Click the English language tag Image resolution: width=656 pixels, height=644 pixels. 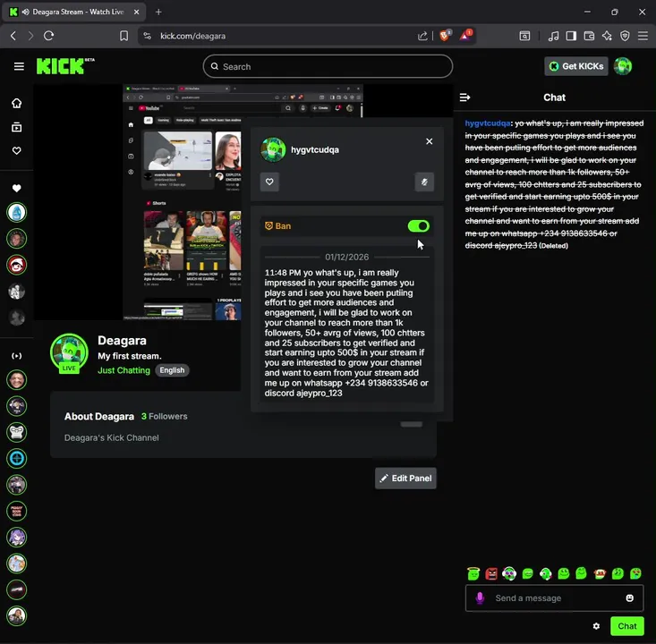[172, 370]
